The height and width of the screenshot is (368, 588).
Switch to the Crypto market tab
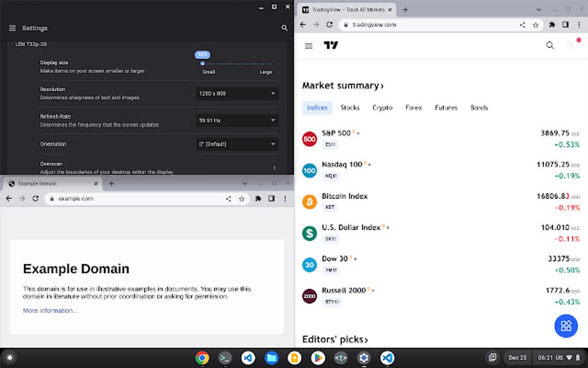(382, 107)
